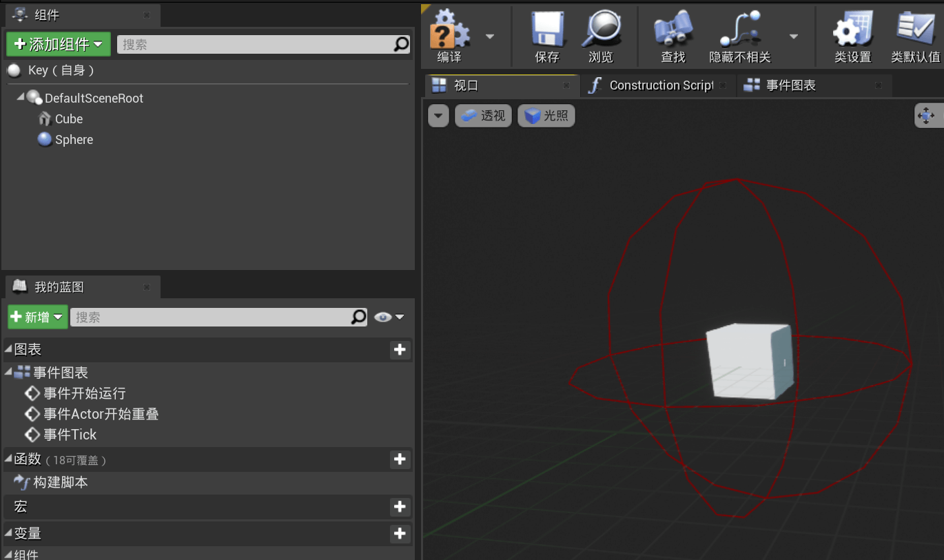This screenshot has height=560, width=944.
Task: Select the Sphere component
Action: tap(74, 140)
